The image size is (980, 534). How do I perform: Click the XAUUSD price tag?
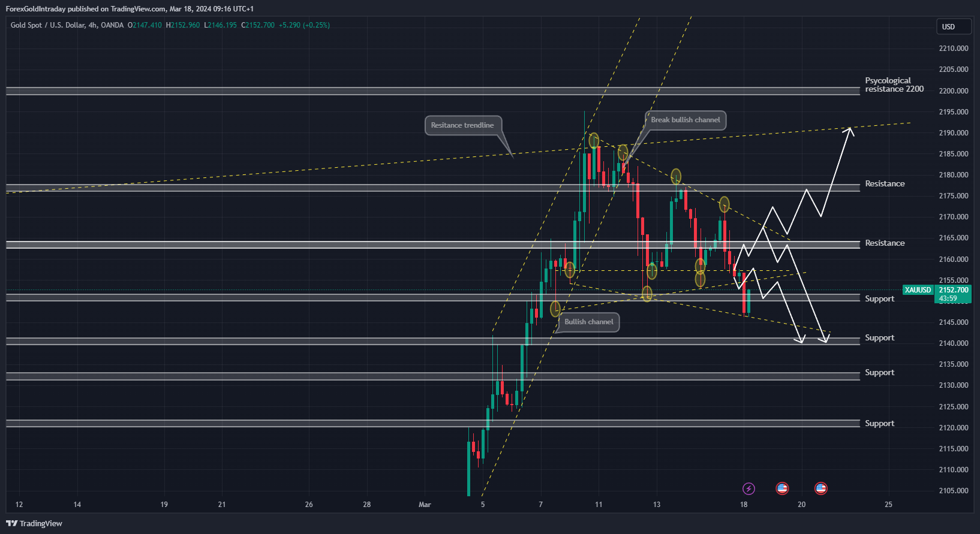[x=918, y=290]
